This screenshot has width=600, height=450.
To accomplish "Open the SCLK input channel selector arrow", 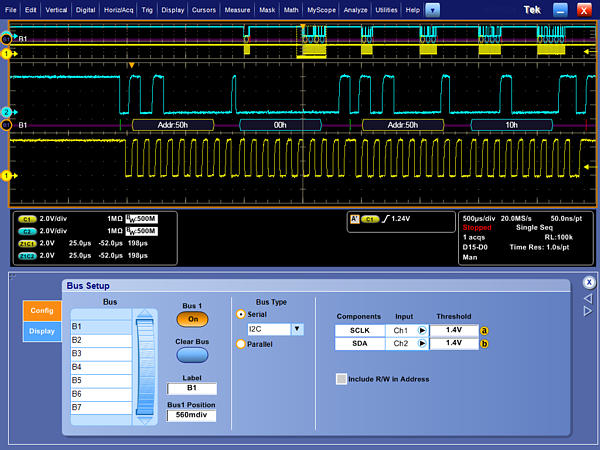I will click(x=422, y=329).
